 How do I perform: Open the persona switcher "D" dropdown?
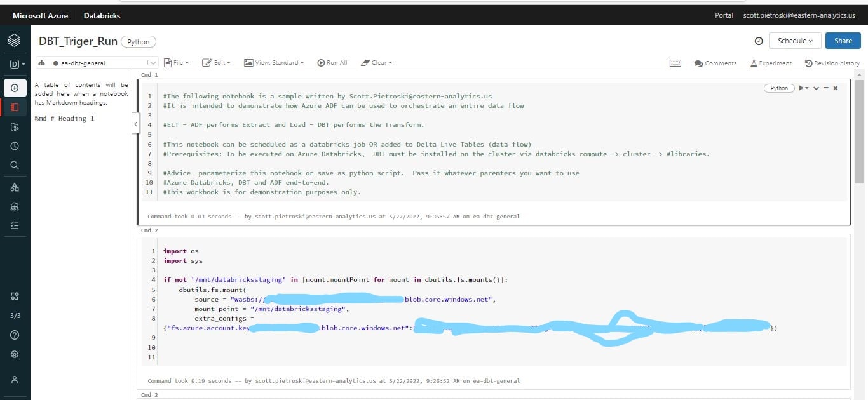17,64
